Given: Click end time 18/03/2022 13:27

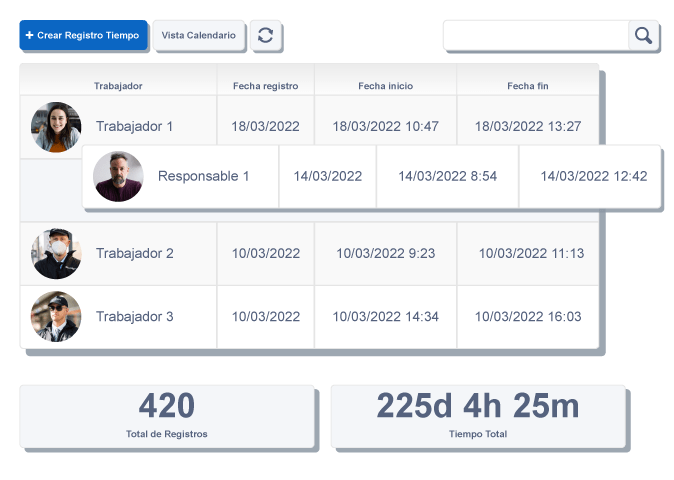Looking at the screenshot, I should pos(528,126).
